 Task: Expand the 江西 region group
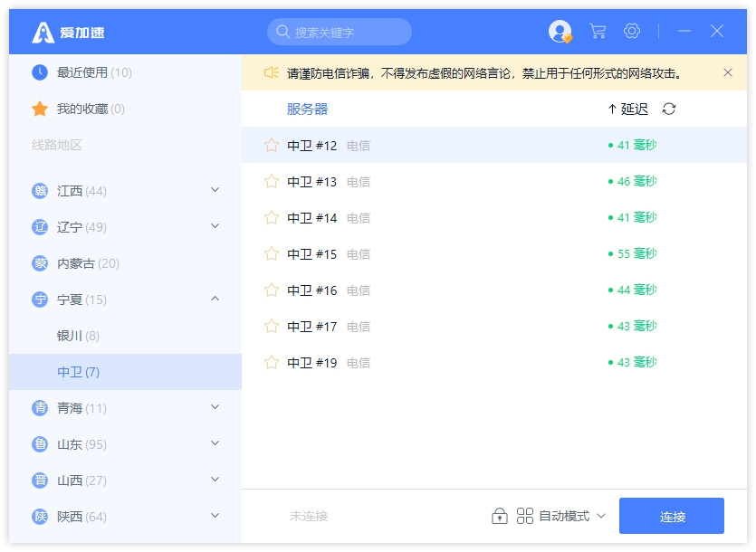point(215,190)
